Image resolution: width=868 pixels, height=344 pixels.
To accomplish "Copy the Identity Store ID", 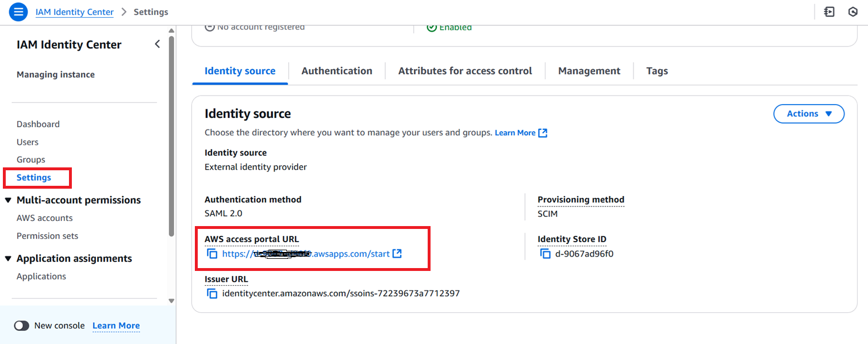I will pos(545,253).
